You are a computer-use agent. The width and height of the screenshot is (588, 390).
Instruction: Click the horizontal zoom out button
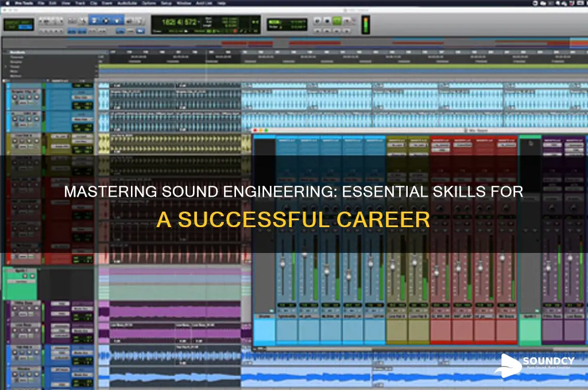point(41,21)
